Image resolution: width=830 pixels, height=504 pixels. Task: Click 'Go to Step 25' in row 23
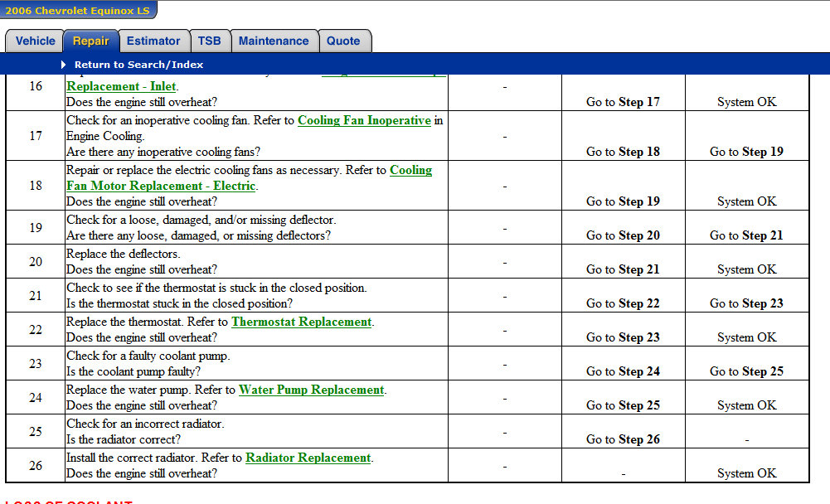pos(746,371)
